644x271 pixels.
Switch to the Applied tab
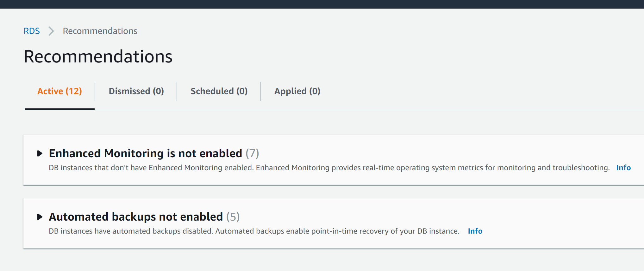click(x=297, y=91)
